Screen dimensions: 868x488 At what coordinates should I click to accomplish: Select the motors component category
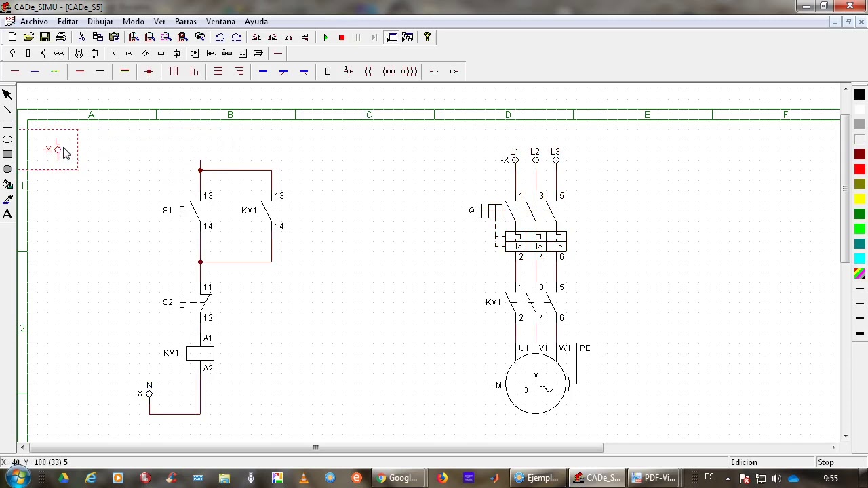[79, 54]
